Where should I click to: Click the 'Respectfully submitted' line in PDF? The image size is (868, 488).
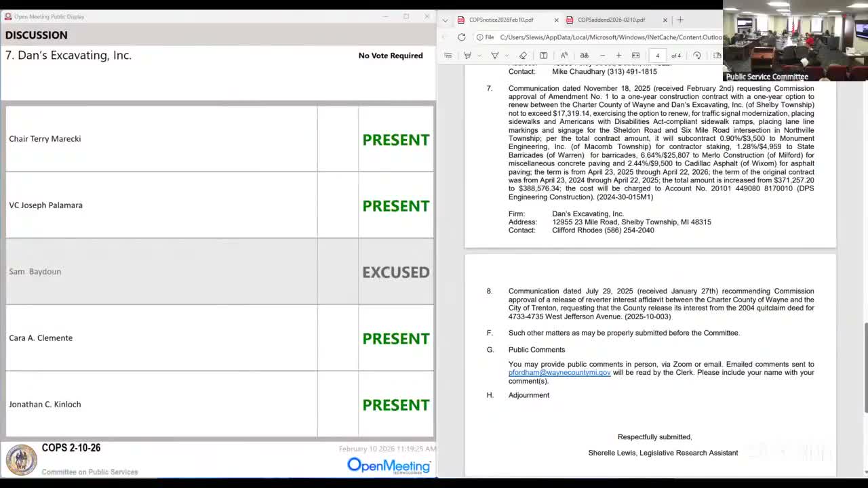point(654,437)
